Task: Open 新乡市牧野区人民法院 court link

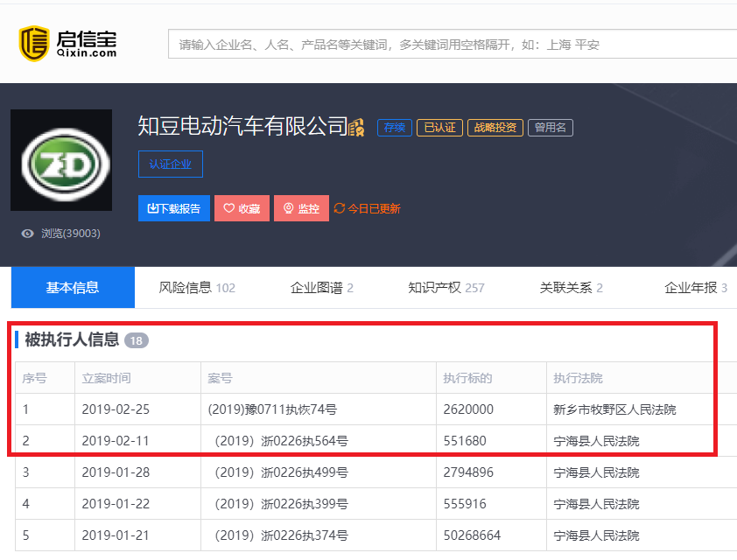Action: (616, 409)
